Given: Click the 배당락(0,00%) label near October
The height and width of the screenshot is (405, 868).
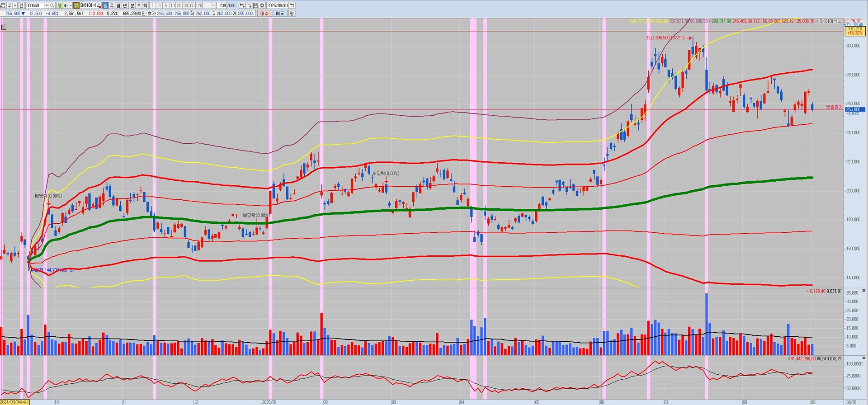Looking at the screenshot, I should coord(48,196).
